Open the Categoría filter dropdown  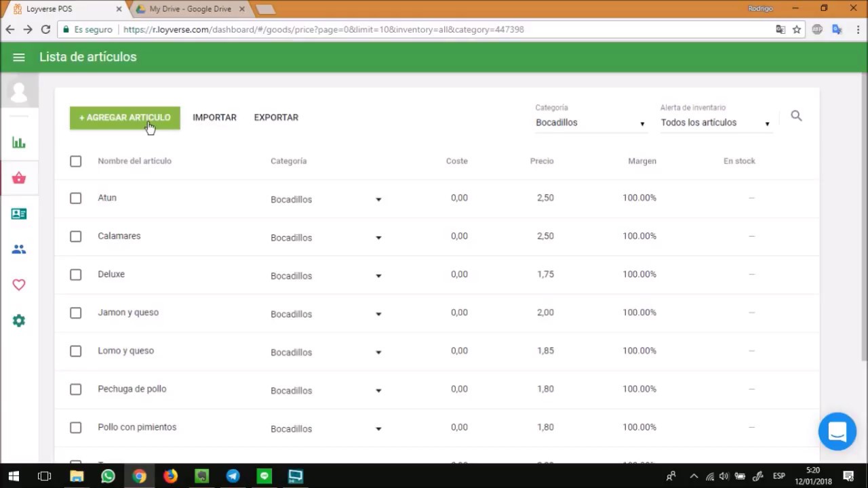click(x=591, y=123)
